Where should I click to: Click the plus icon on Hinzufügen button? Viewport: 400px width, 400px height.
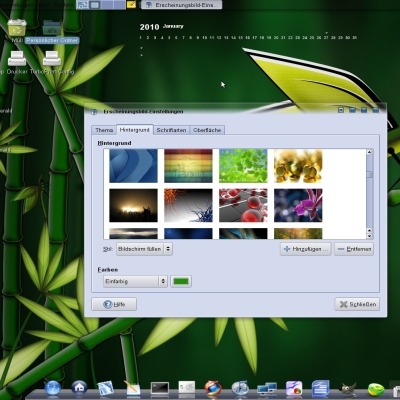[x=287, y=249]
